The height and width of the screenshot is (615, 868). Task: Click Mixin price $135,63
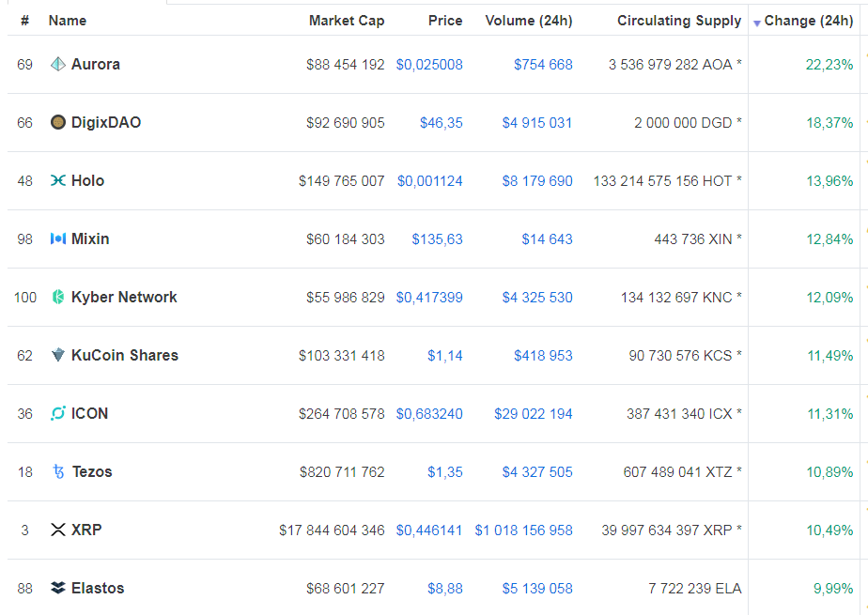pyautogui.click(x=437, y=238)
